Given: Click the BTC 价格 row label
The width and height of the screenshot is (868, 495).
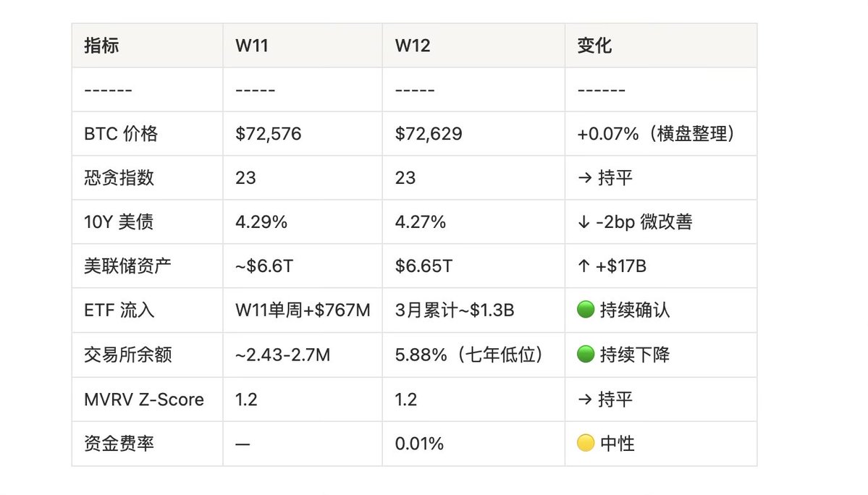Looking at the screenshot, I should pyautogui.click(x=121, y=134).
